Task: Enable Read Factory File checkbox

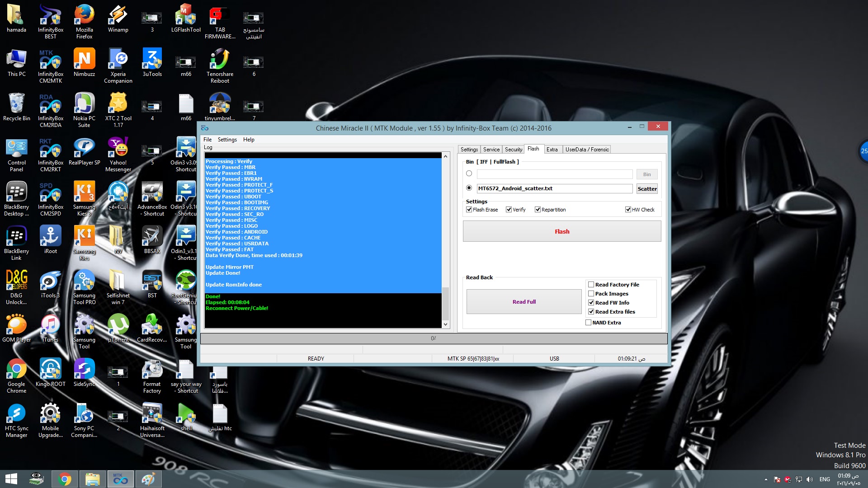Action: pyautogui.click(x=591, y=285)
